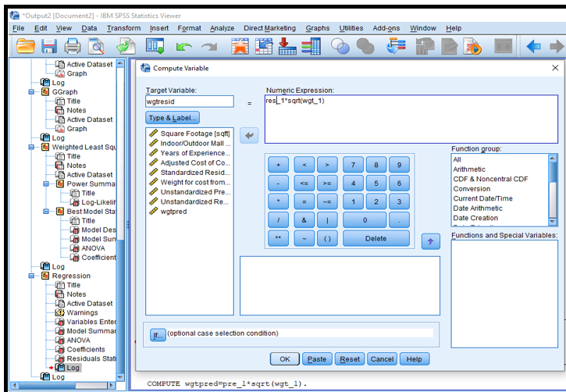
Task: Click the Print toolbar icon
Action: click(72, 46)
